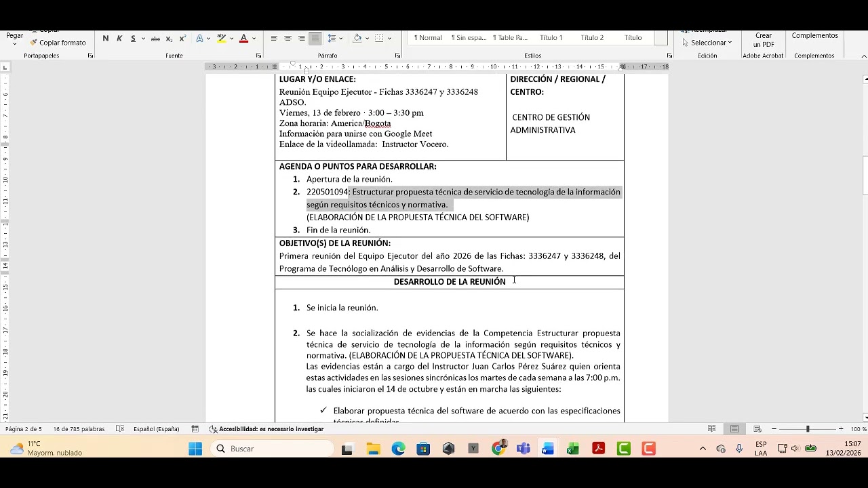
Task: Open zoom dialog at 100 %
Action: pos(859,429)
